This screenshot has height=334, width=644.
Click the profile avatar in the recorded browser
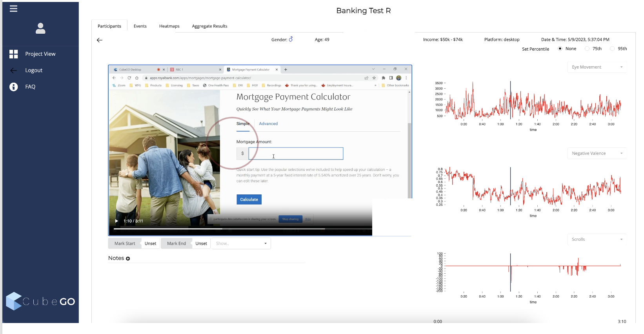(x=398, y=78)
